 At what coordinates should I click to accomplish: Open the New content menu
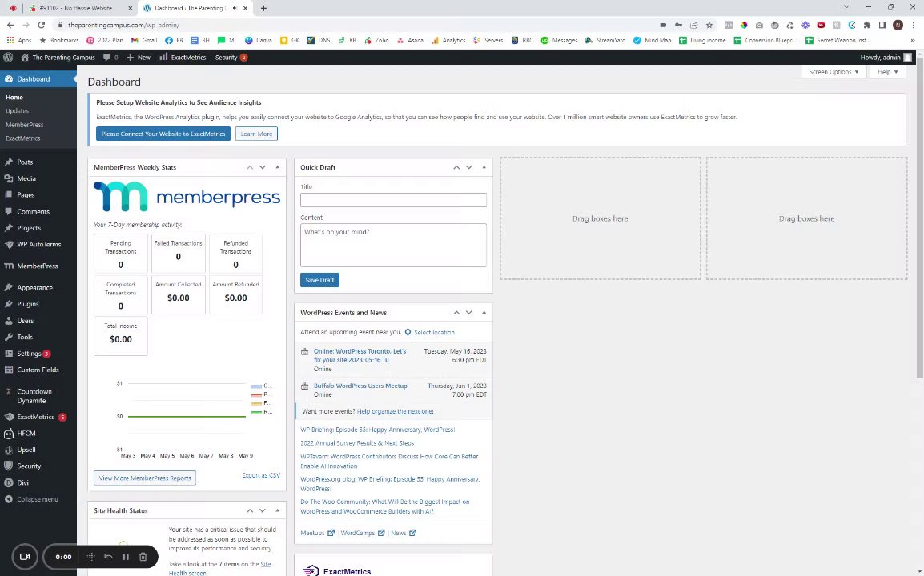pos(139,57)
